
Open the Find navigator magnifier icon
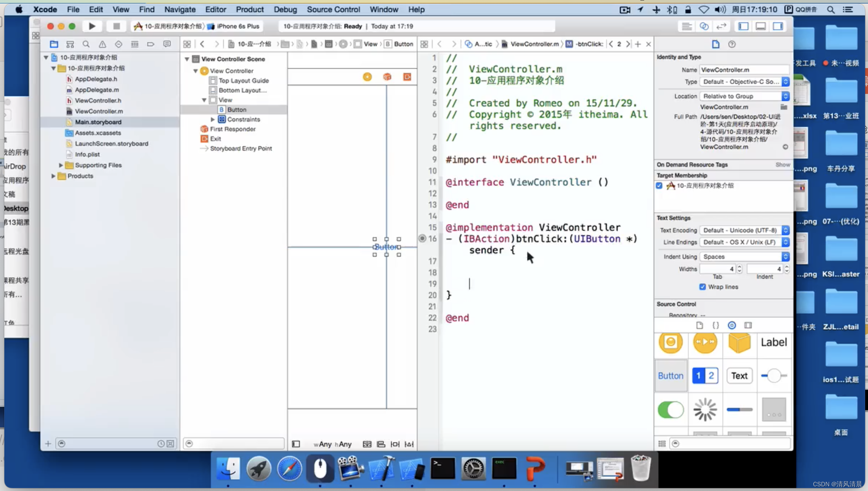tap(86, 44)
